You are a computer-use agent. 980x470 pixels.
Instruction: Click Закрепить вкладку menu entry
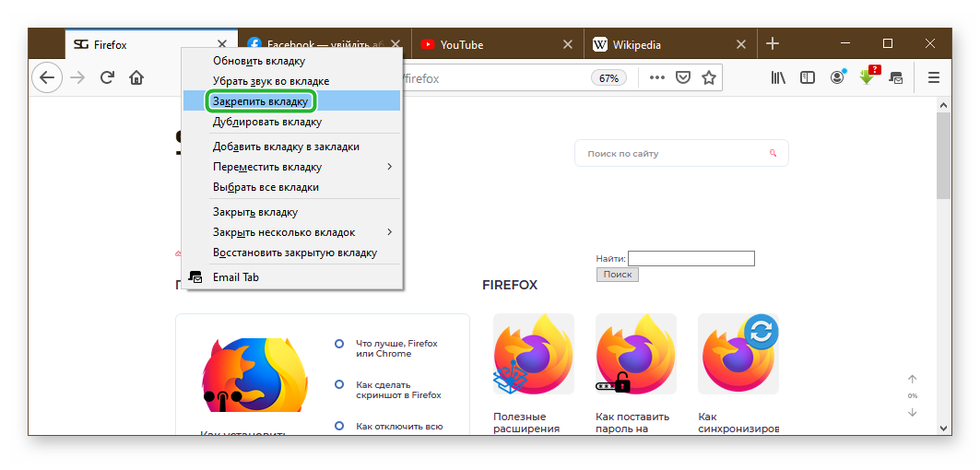click(292, 100)
